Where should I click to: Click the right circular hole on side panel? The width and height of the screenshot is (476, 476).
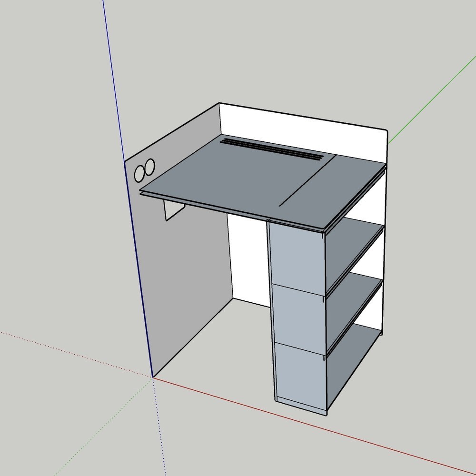click(149, 167)
